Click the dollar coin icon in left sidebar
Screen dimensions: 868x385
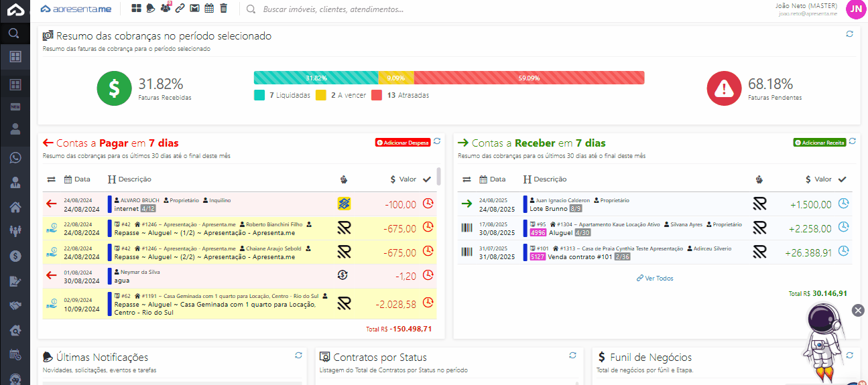coord(15,256)
